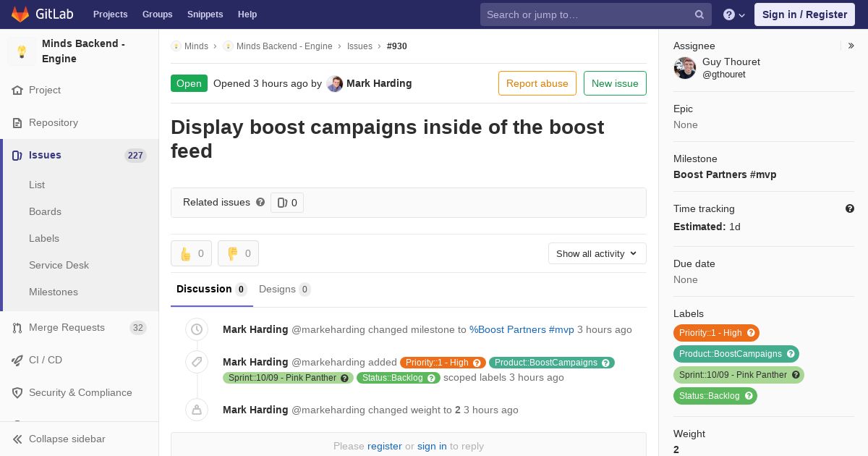Open the Snippets menu item
The image size is (868, 456).
point(205,14)
